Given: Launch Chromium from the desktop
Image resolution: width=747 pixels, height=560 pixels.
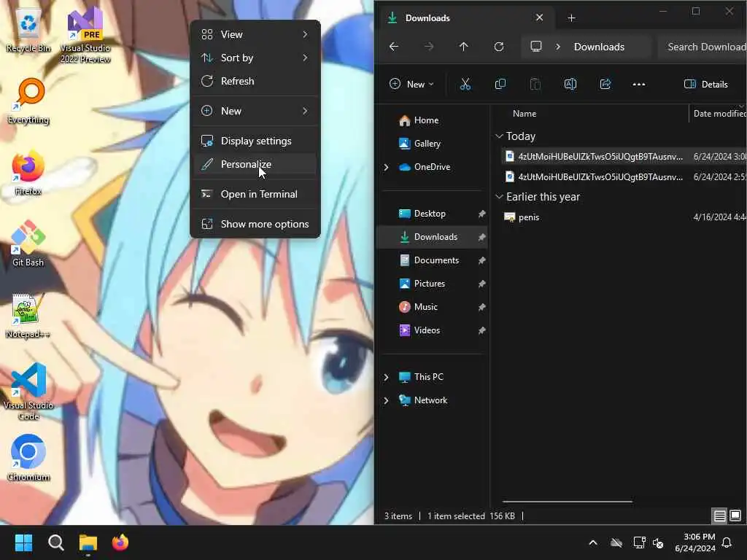Looking at the screenshot, I should pyautogui.click(x=28, y=457).
